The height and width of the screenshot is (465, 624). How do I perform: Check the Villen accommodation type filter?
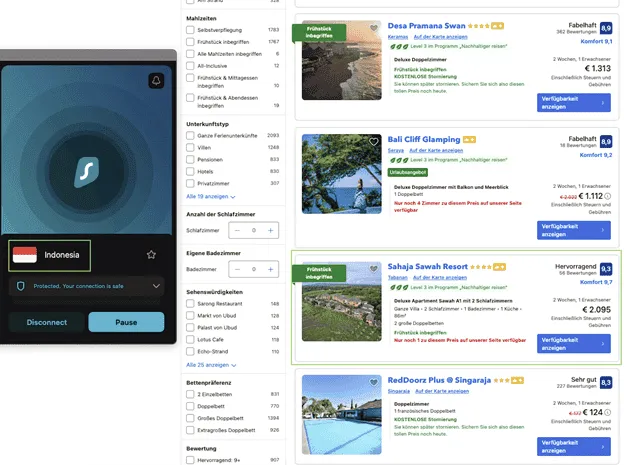coord(191,147)
